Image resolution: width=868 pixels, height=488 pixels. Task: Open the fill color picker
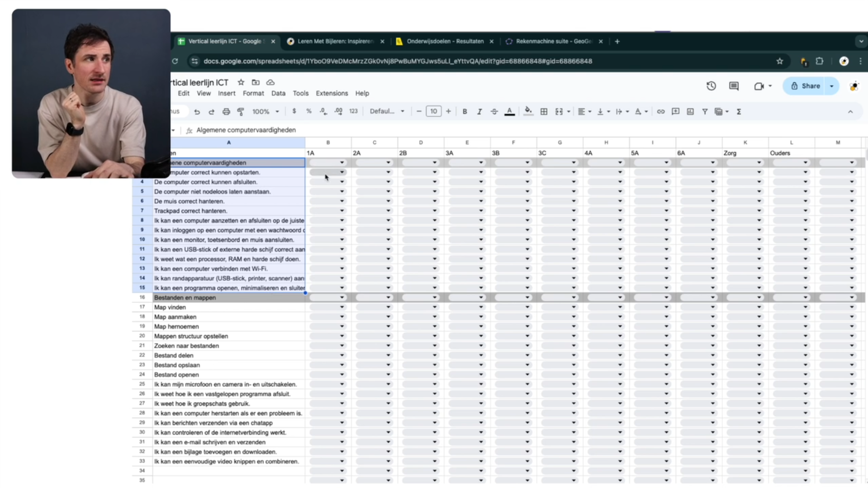(x=528, y=112)
